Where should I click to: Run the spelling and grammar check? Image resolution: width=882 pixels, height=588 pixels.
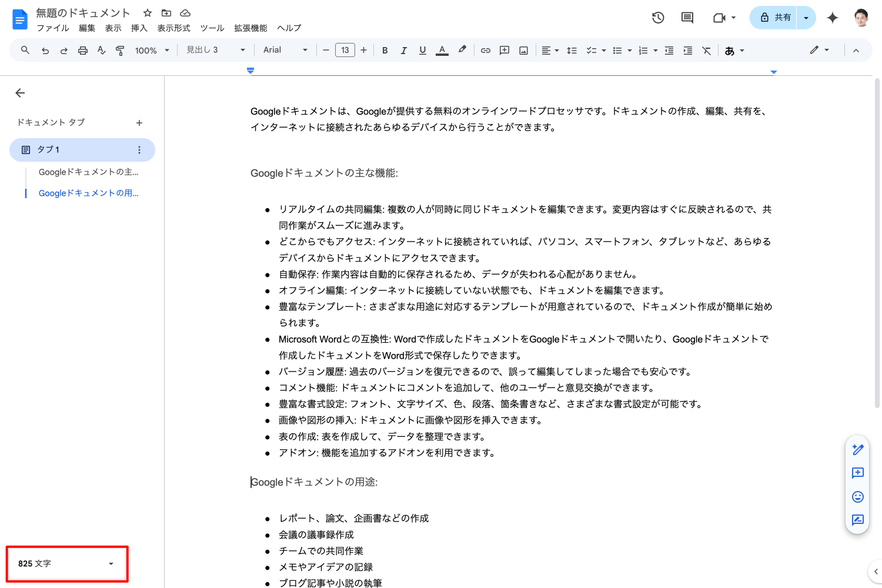(101, 51)
